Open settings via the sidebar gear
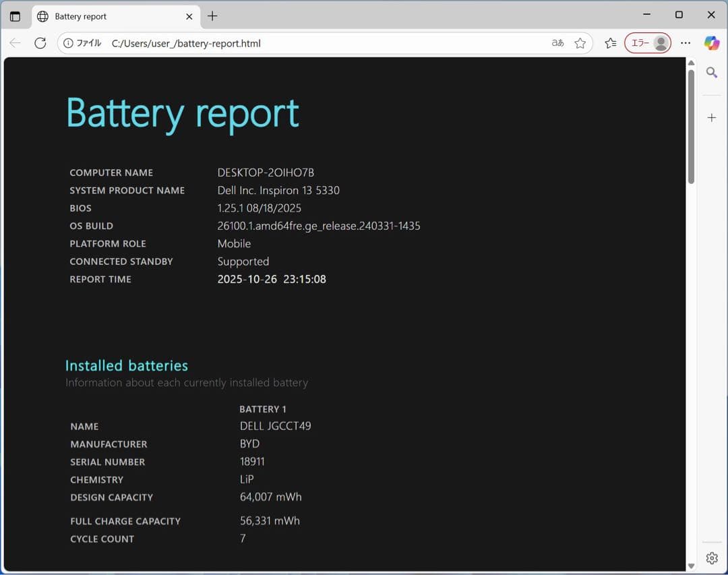This screenshot has width=728, height=575. click(x=712, y=558)
